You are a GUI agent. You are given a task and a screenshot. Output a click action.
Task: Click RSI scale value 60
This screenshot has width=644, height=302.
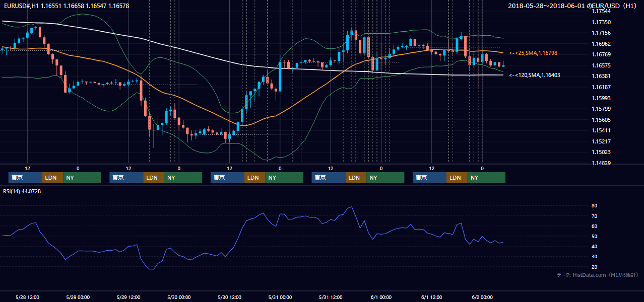(594, 226)
